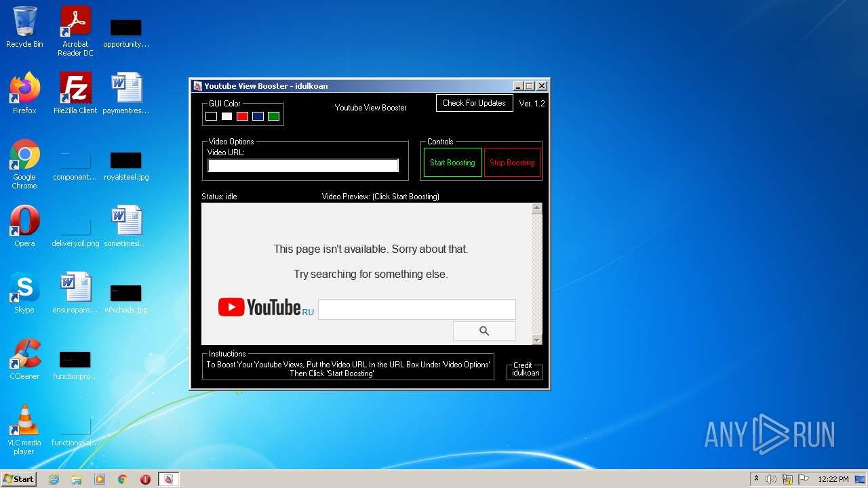This screenshot has width=868, height=488.
Task: Select ensurepare Word document icon
Action: click(x=75, y=292)
